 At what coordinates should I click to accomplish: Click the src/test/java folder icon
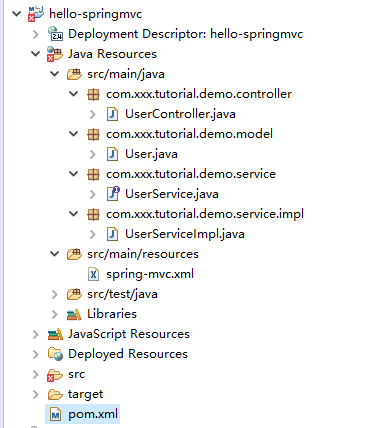pos(74,294)
